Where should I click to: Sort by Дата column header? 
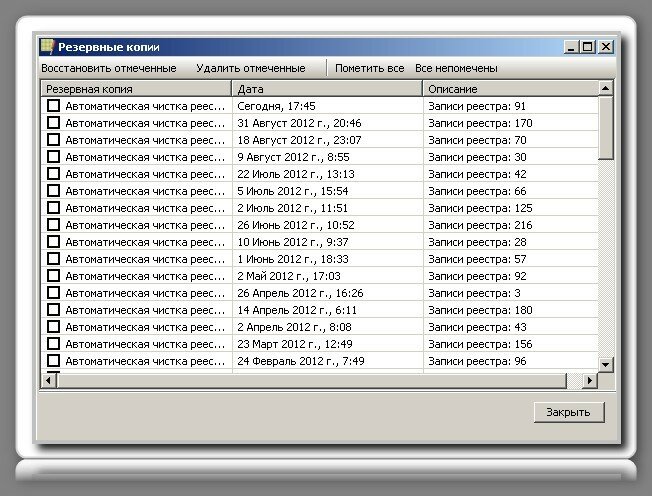click(x=327, y=89)
